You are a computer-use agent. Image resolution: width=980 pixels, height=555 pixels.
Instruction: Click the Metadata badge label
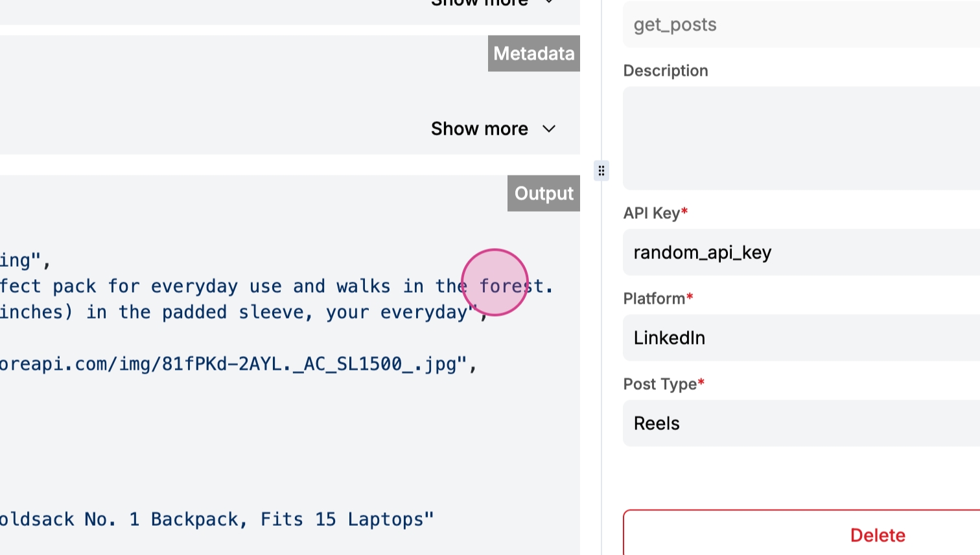(533, 53)
